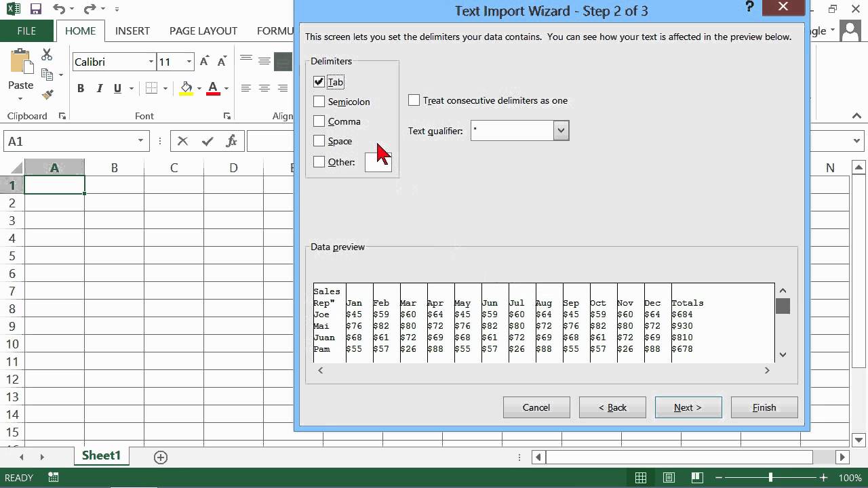Enable Treat consecutive delimiters as one
This screenshot has height=488, width=868.
coord(414,100)
